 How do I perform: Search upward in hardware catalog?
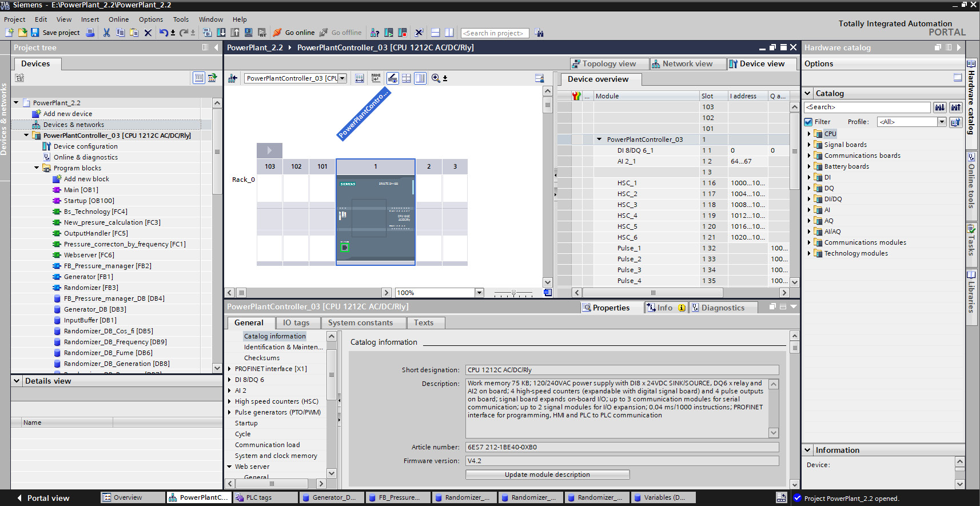click(x=955, y=107)
